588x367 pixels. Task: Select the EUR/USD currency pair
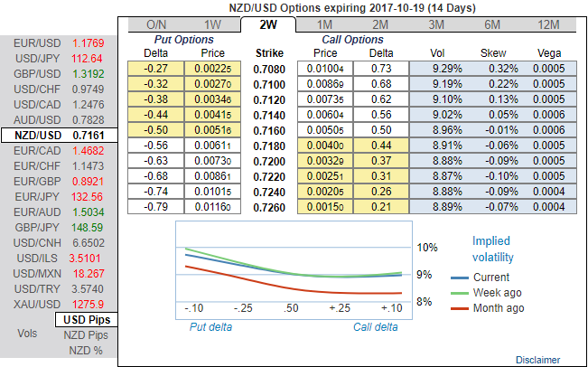point(58,42)
